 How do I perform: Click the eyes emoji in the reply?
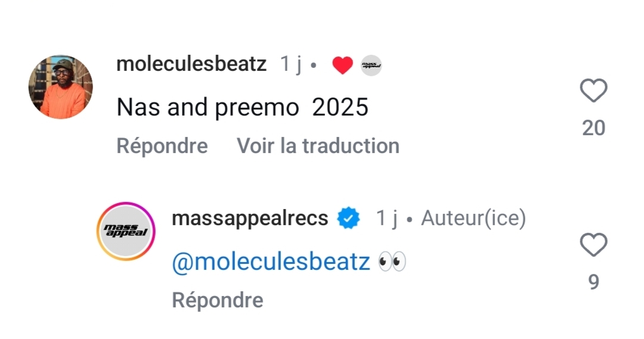point(392,262)
